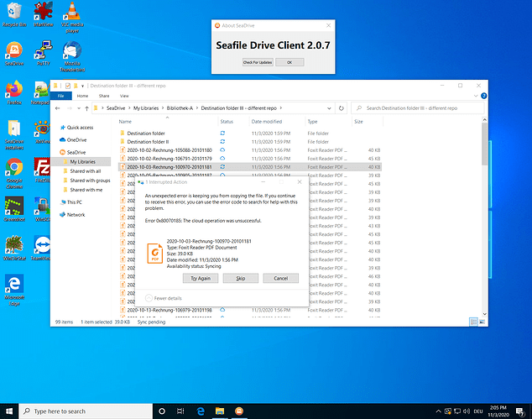The width and height of the screenshot is (532, 419).
Task: Click the Cortana circle in taskbar
Action: [x=162, y=411]
